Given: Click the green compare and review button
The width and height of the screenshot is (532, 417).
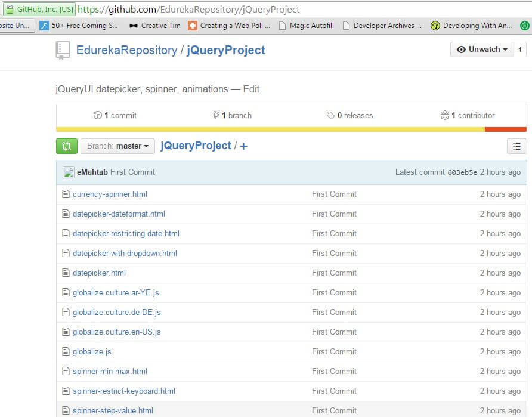Looking at the screenshot, I should pos(67,146).
